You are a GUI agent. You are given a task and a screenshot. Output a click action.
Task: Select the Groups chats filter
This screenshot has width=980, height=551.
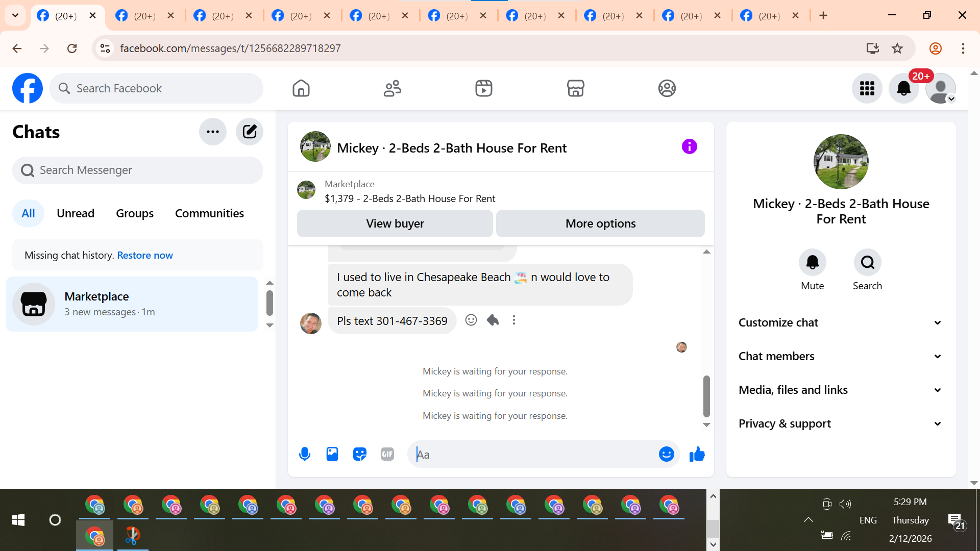click(135, 213)
